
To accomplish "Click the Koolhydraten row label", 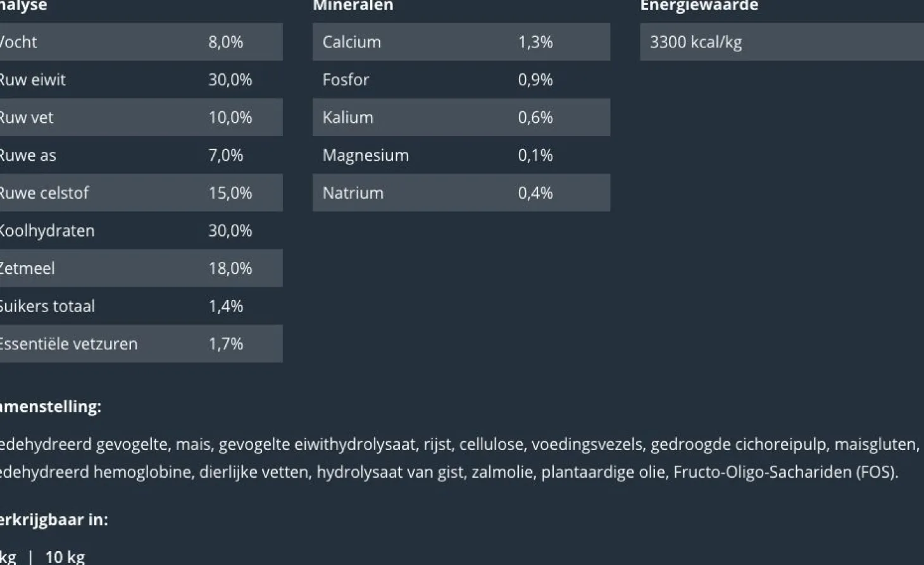I will tap(46, 231).
